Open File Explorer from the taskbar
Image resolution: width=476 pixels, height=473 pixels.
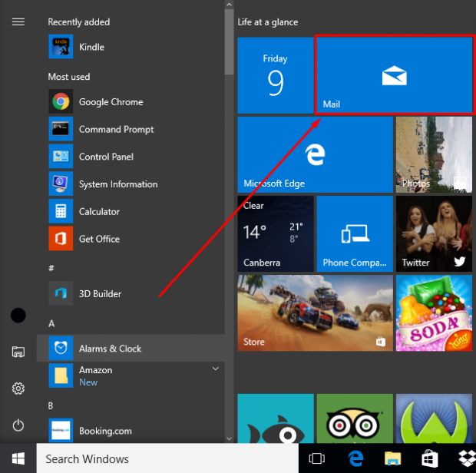pyautogui.click(x=392, y=458)
